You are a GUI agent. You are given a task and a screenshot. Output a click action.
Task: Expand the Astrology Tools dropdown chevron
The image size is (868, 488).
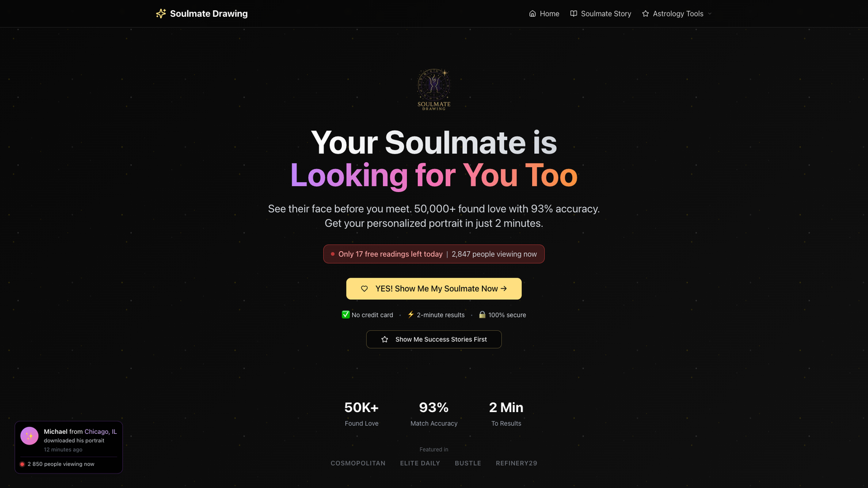(x=710, y=14)
